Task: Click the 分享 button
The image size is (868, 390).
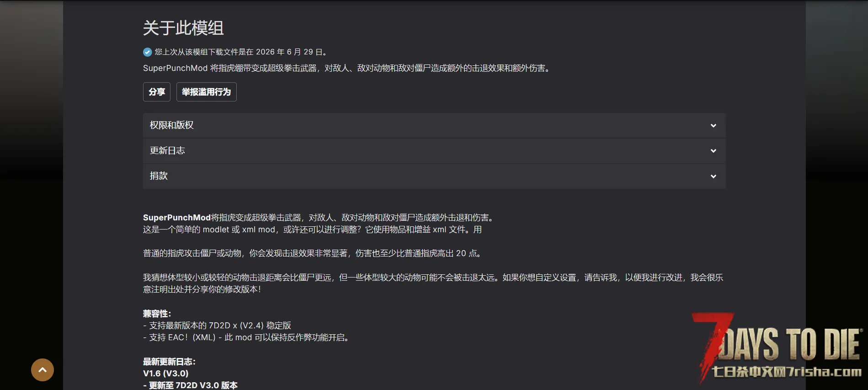Action: tap(157, 92)
